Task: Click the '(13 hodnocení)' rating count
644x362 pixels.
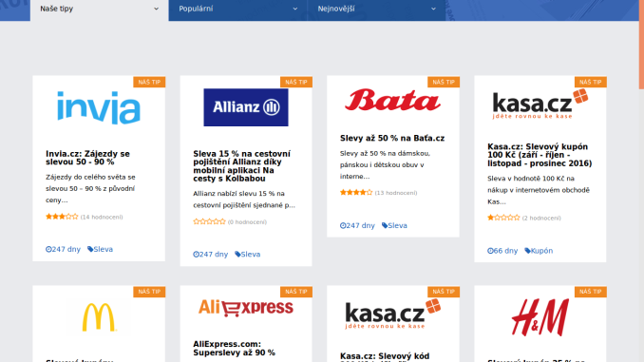Action: [x=396, y=193]
